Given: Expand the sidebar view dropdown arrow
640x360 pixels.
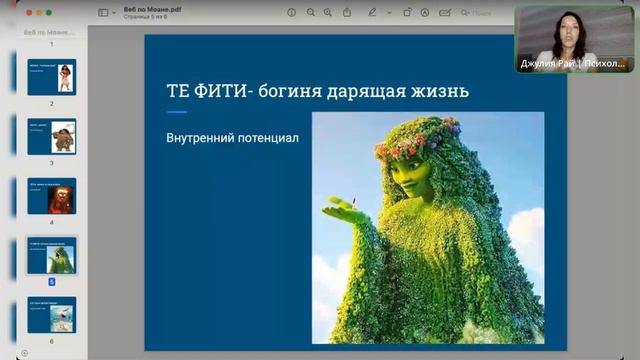Looking at the screenshot, I should tap(114, 13).
